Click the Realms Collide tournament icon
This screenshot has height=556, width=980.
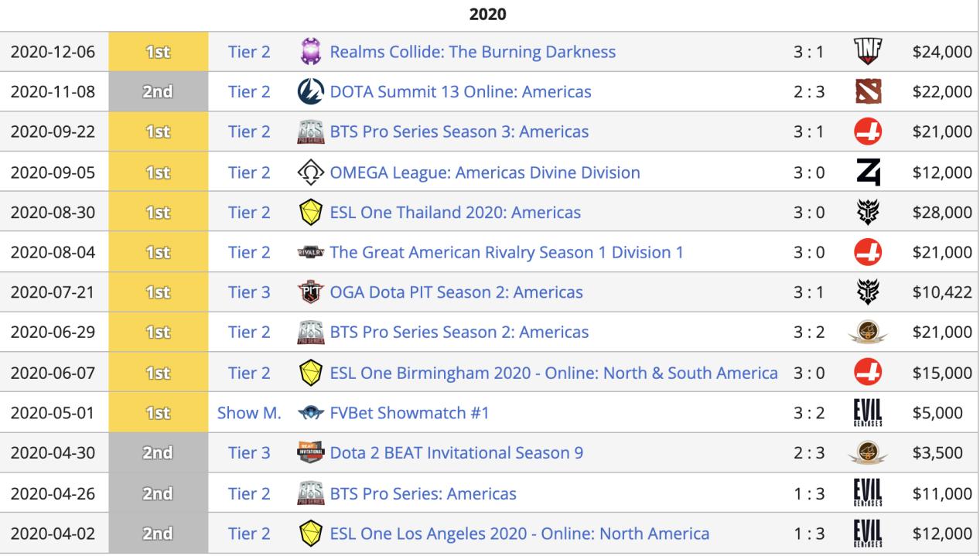coord(309,52)
